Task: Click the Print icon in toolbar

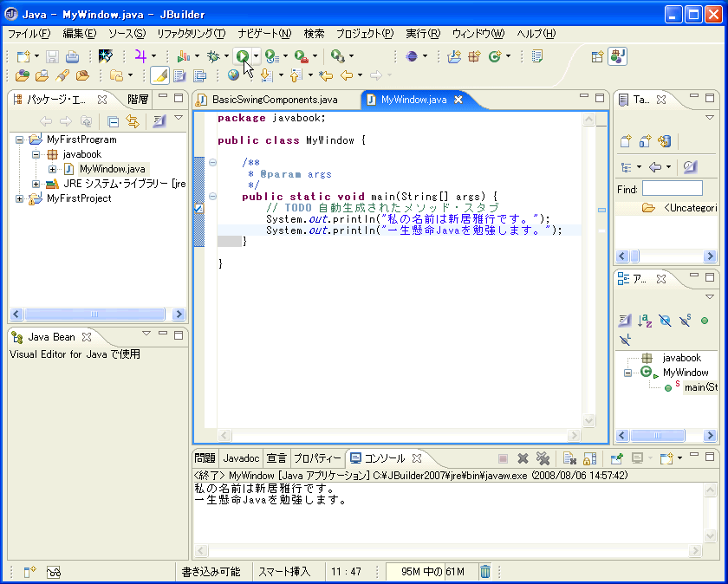Action: click(73, 56)
